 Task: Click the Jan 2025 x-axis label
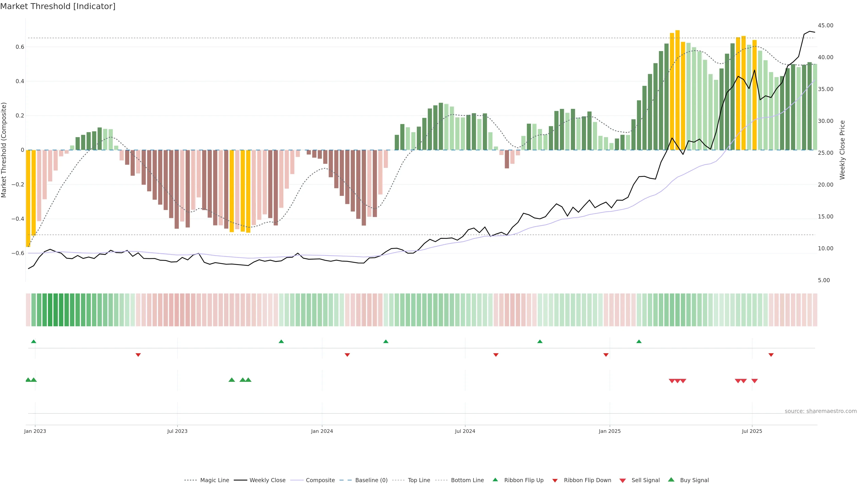pyautogui.click(x=610, y=431)
